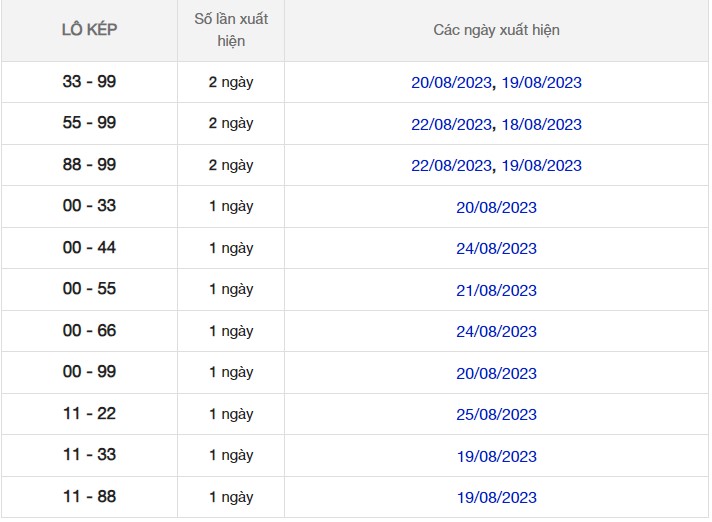The width and height of the screenshot is (712, 522).
Task: Open 20/08/2023 link in 00 - 33 row
Action: tap(496, 207)
